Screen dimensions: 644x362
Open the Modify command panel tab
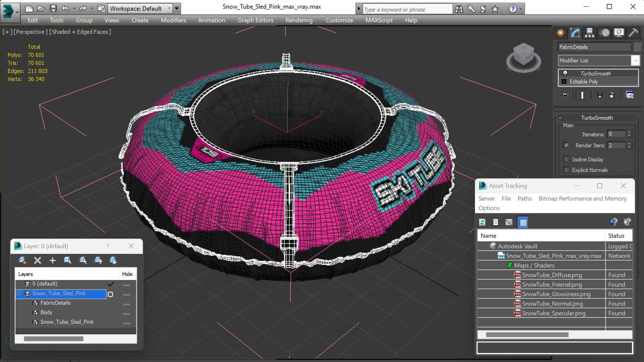pyautogui.click(x=575, y=32)
